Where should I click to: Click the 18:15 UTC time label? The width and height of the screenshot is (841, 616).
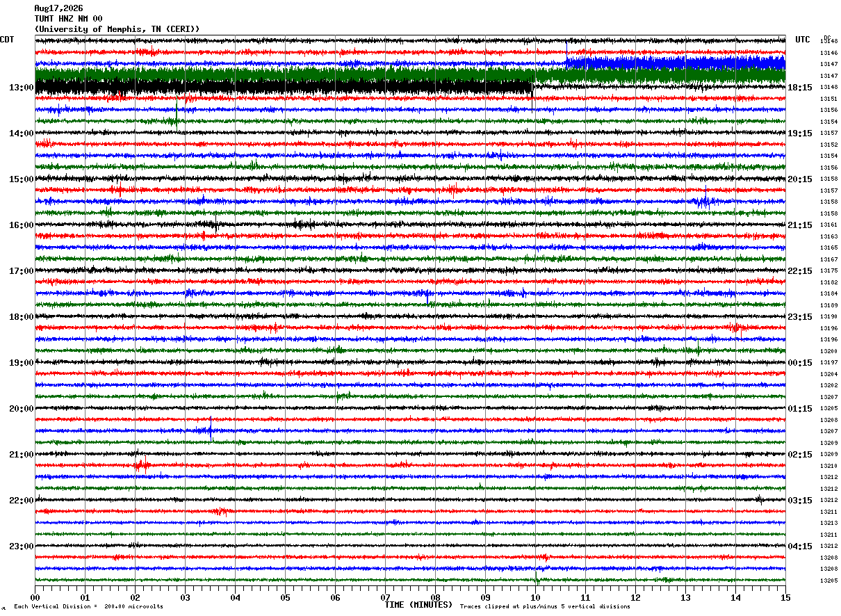799,88
